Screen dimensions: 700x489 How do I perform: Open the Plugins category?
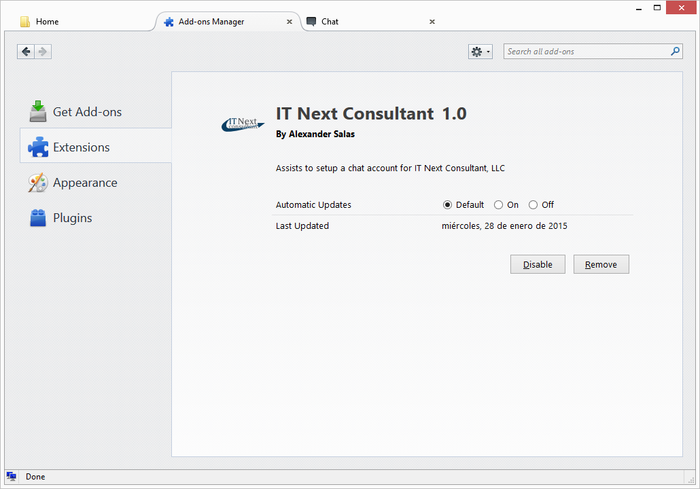tap(96, 217)
